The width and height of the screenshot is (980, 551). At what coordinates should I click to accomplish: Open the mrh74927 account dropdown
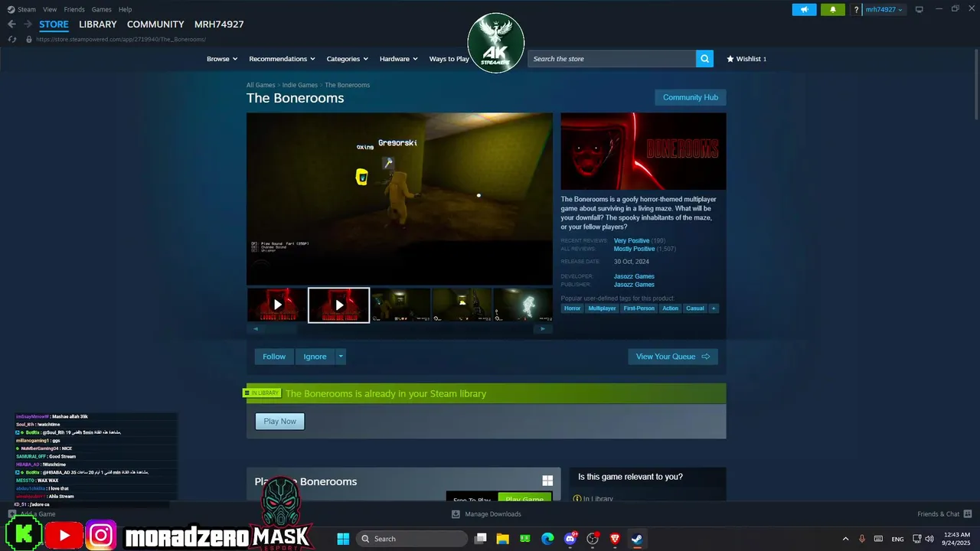[884, 9]
